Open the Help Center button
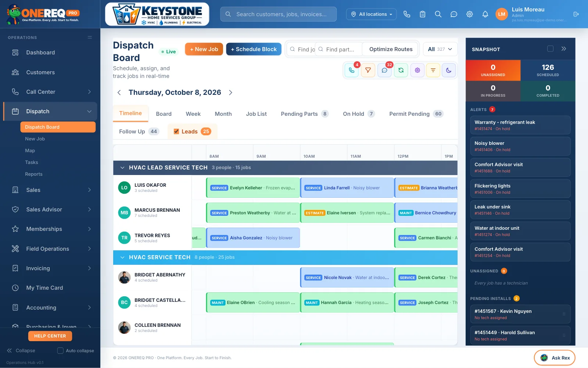Viewport: 588px width, 368px height. (x=50, y=336)
